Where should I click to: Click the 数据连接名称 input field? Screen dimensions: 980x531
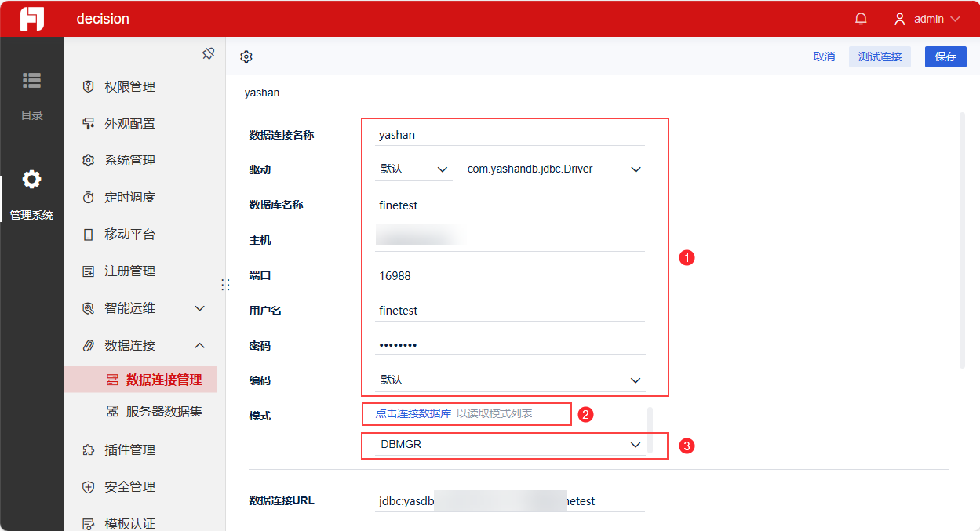pos(510,135)
